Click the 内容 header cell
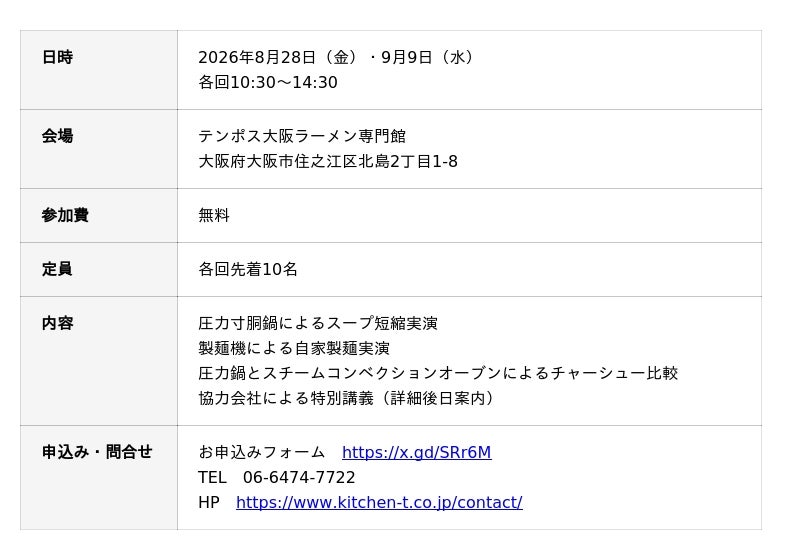The height and width of the screenshot is (560, 800). pyautogui.click(x=99, y=361)
